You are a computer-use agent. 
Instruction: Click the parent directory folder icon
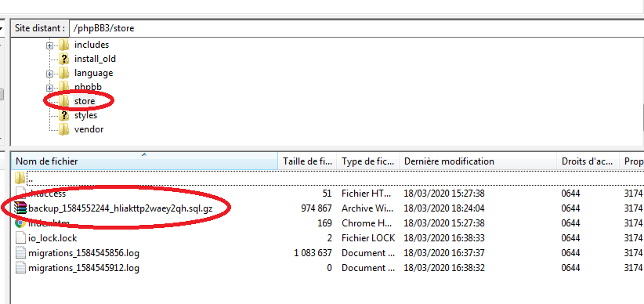click(x=20, y=179)
